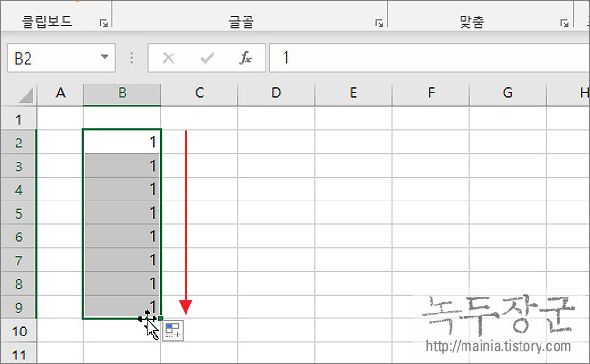Screen dimensions: 590x364
Task: Select row 4 header
Action: coord(18,189)
